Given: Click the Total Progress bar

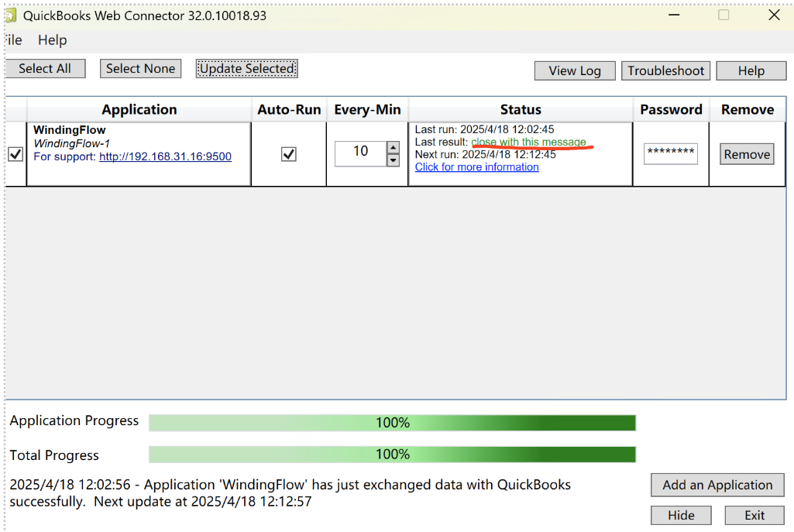Looking at the screenshot, I should point(393,454).
